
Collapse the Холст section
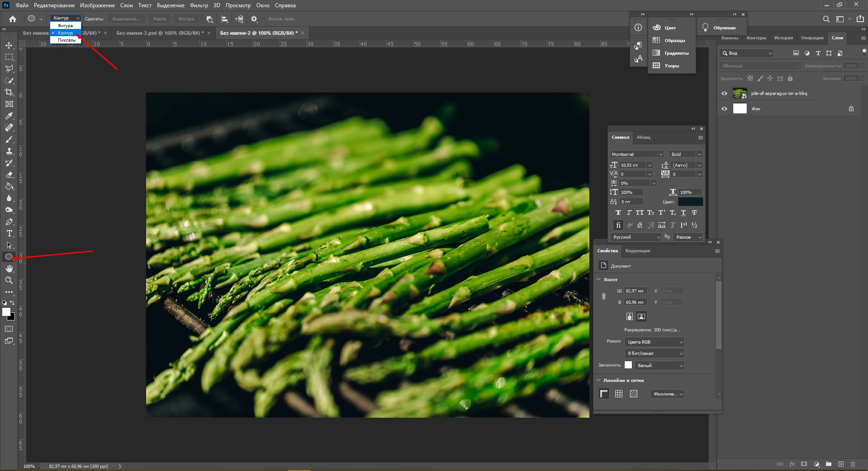(x=599, y=279)
